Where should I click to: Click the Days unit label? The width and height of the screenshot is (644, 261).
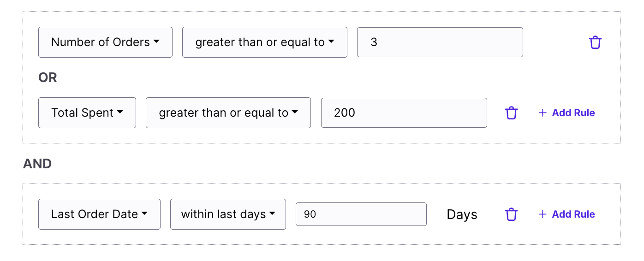click(x=462, y=214)
